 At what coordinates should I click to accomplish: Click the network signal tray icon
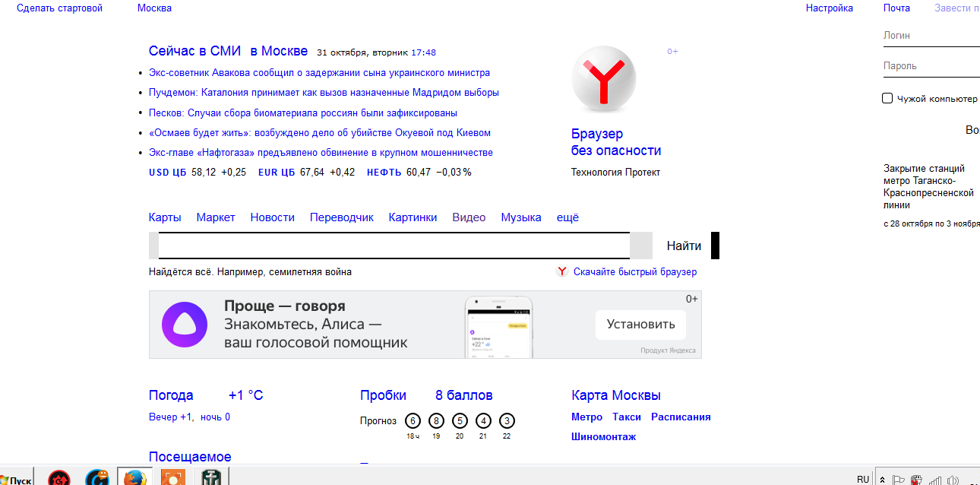(x=935, y=480)
